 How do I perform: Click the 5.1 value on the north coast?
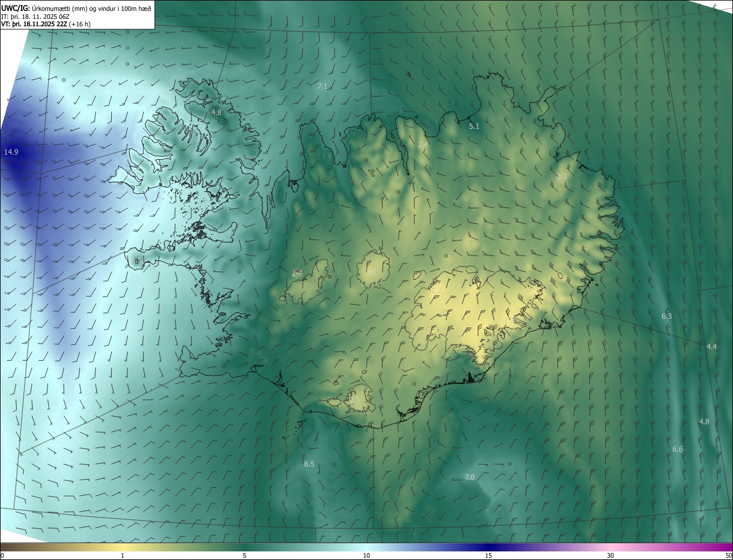coord(474,126)
